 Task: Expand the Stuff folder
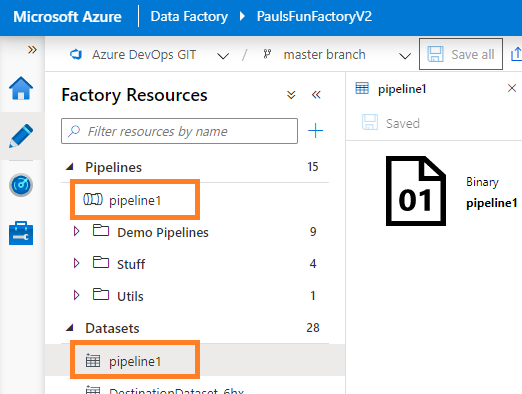coord(76,263)
